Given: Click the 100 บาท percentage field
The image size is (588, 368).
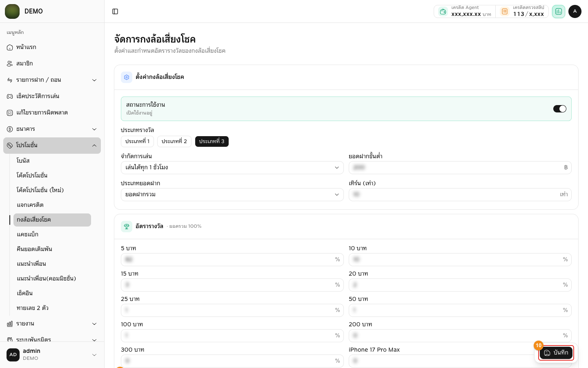Looking at the screenshot, I should pos(232,336).
